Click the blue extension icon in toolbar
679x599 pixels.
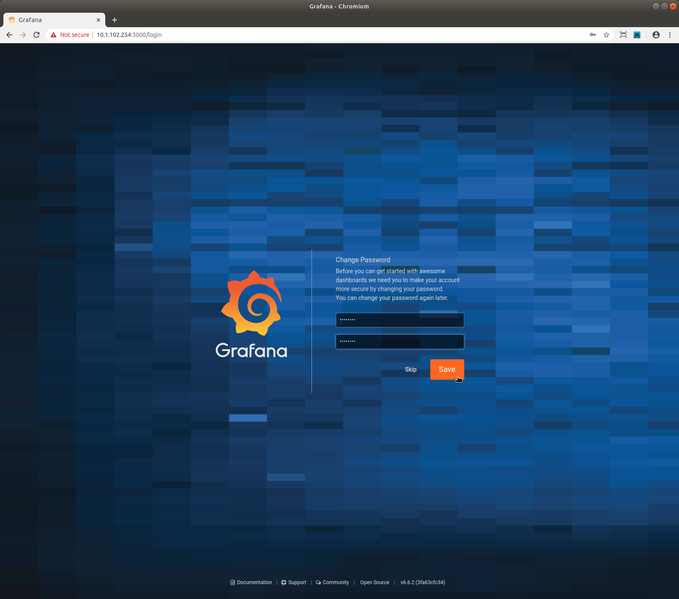(637, 35)
